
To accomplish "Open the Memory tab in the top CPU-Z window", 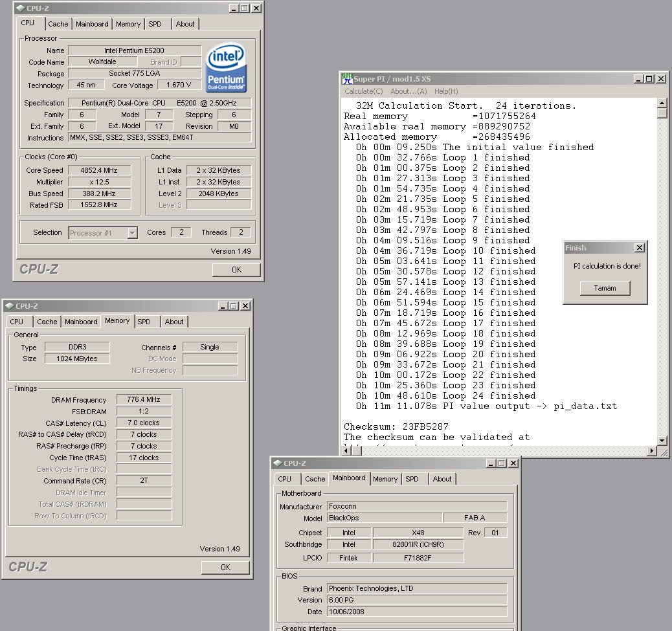I will [128, 24].
